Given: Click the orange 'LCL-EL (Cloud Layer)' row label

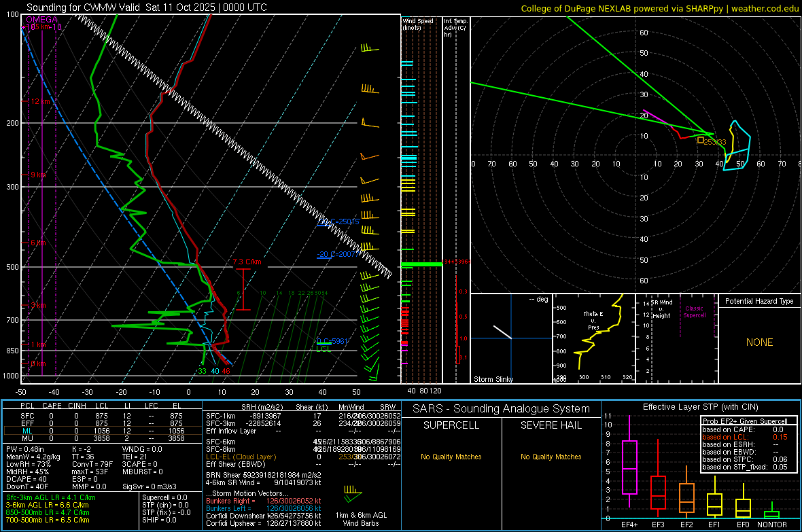Looking at the screenshot, I should 241,457.
